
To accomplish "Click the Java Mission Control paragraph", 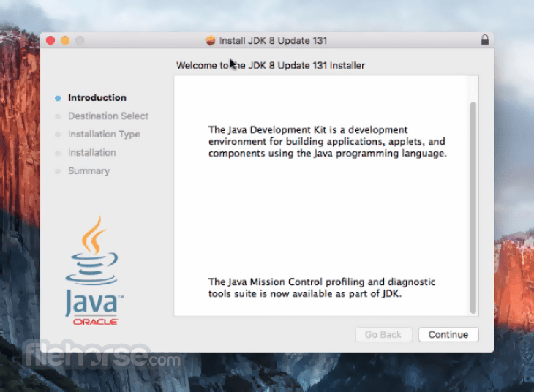I will pos(322,288).
